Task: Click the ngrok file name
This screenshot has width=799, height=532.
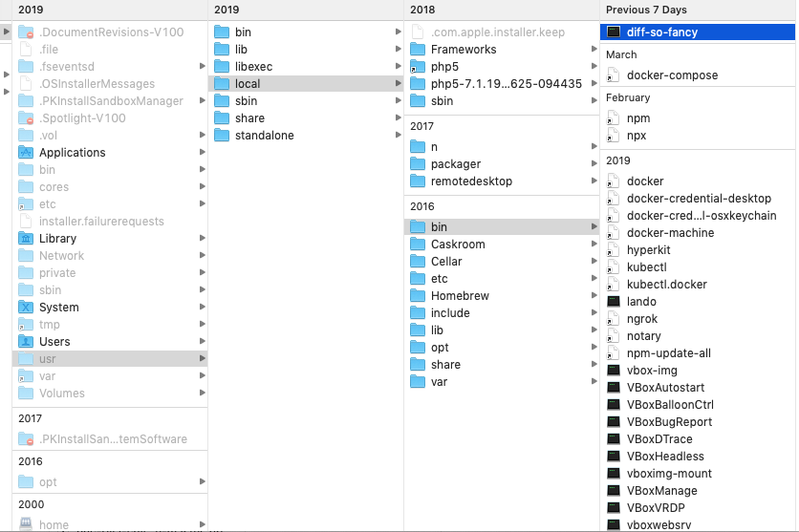Action: point(642,319)
